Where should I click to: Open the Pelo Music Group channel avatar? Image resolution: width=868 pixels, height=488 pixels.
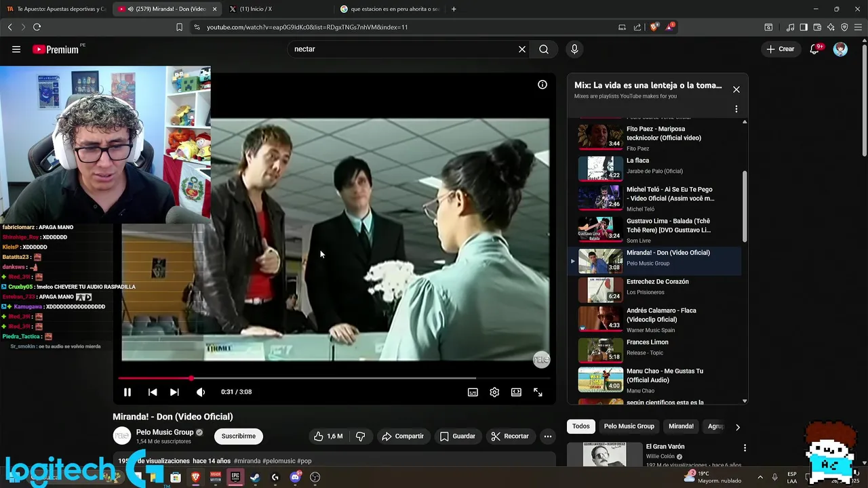[122, 436]
